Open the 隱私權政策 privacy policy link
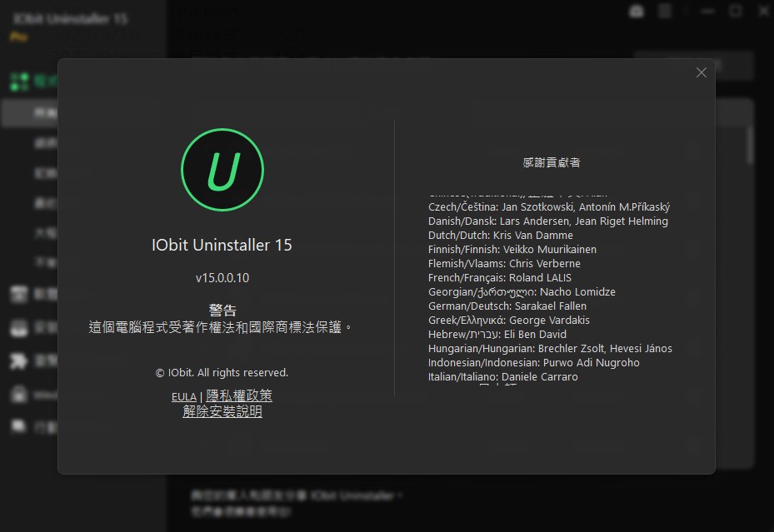Screen dimensions: 774x532 point(239,396)
